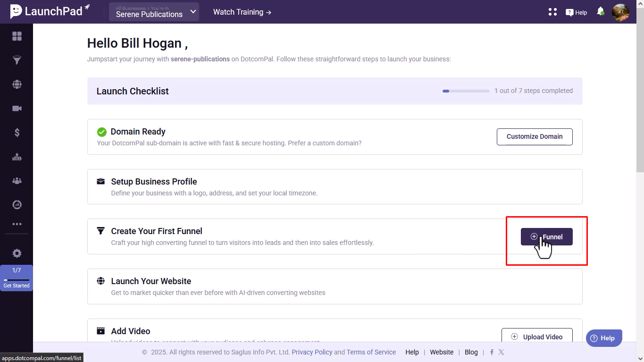This screenshot has width=644, height=362.
Task: Open the apps four-dot grid icon
Action: point(552,12)
